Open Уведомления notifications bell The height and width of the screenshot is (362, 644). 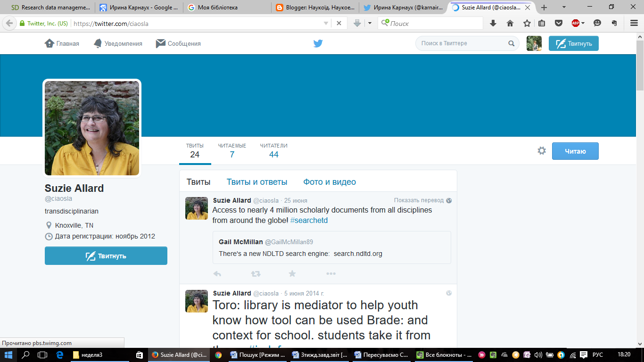(x=118, y=43)
